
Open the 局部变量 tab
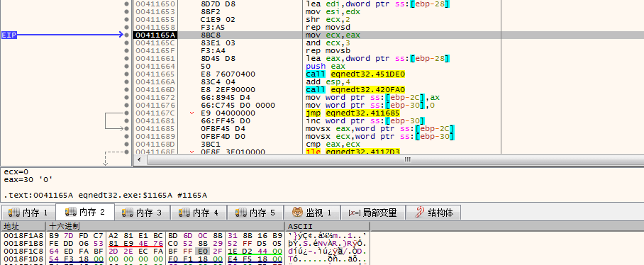372,213
